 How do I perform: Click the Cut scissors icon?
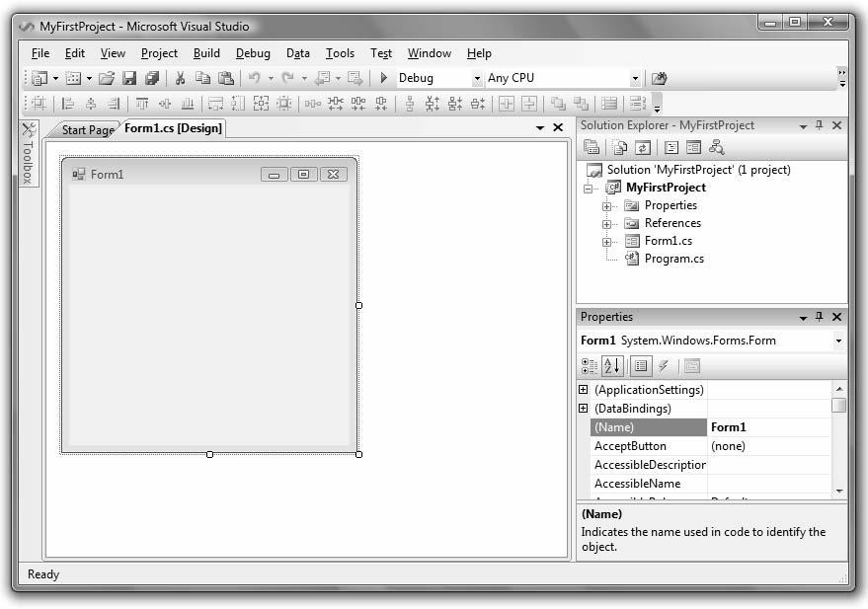[x=180, y=78]
